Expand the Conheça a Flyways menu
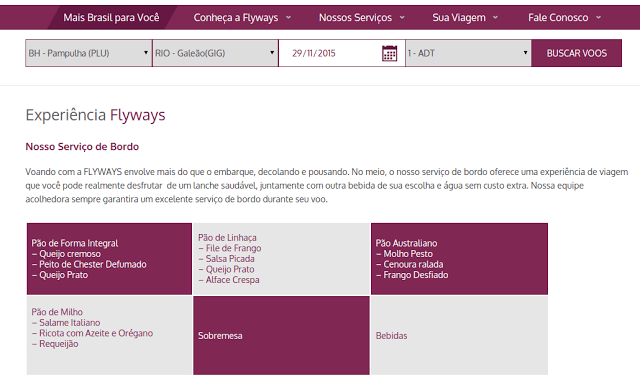The width and height of the screenshot is (640, 391). [x=242, y=18]
